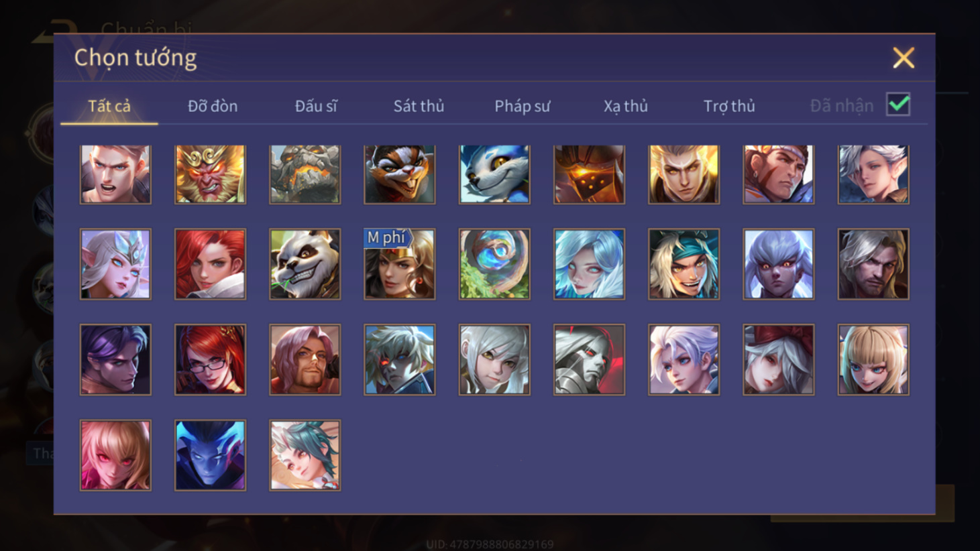Filter by the 'Xạ thủ' tab
Image resolution: width=980 pixels, height=551 pixels.
[x=625, y=106]
